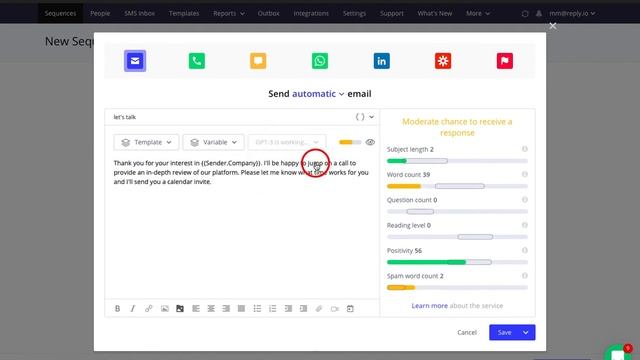The width and height of the screenshot is (640, 360).
Task: Show info for Reading level metric
Action: pyautogui.click(x=524, y=225)
